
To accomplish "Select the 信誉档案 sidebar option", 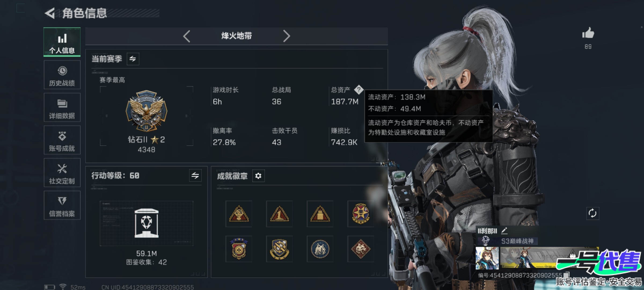I will [62, 205].
